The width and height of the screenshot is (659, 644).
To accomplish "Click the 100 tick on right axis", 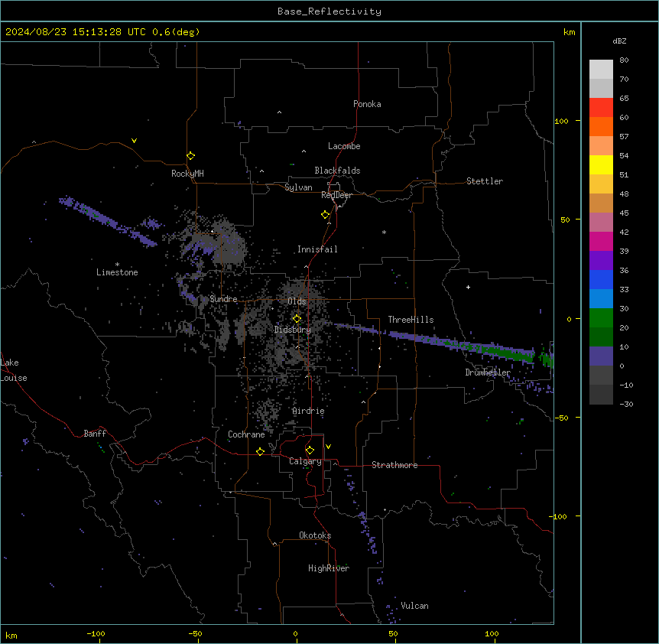I will click(561, 122).
